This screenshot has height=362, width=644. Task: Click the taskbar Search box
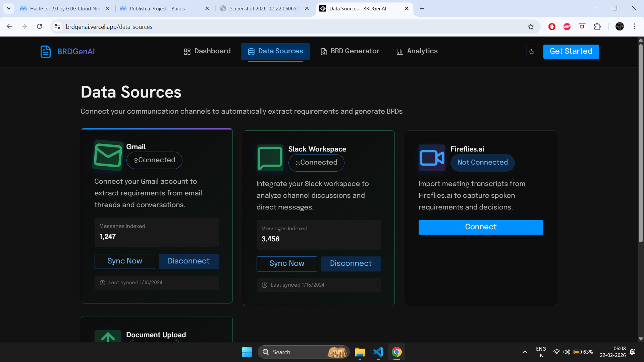[x=304, y=352]
